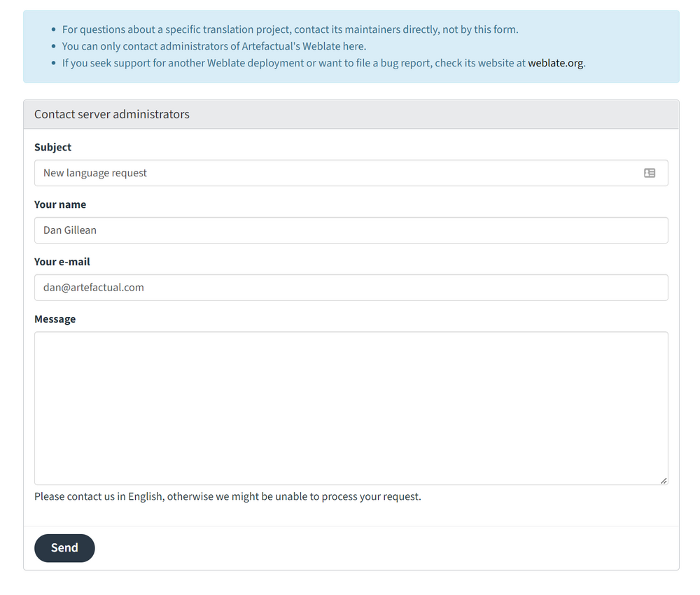Image resolution: width=700 pixels, height=595 pixels.
Task: Click the bullet mentioning Artefactual's Weblate
Action: 214,46
